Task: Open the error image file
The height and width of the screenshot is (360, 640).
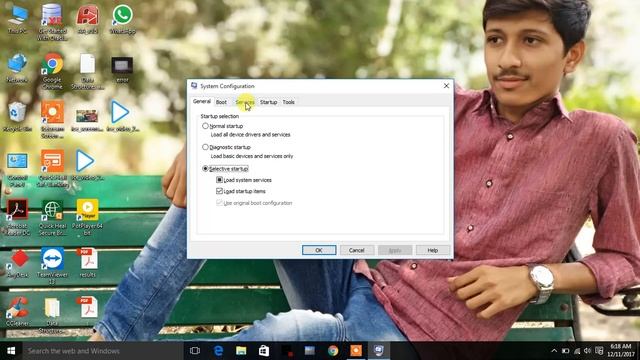Action: click(122, 69)
